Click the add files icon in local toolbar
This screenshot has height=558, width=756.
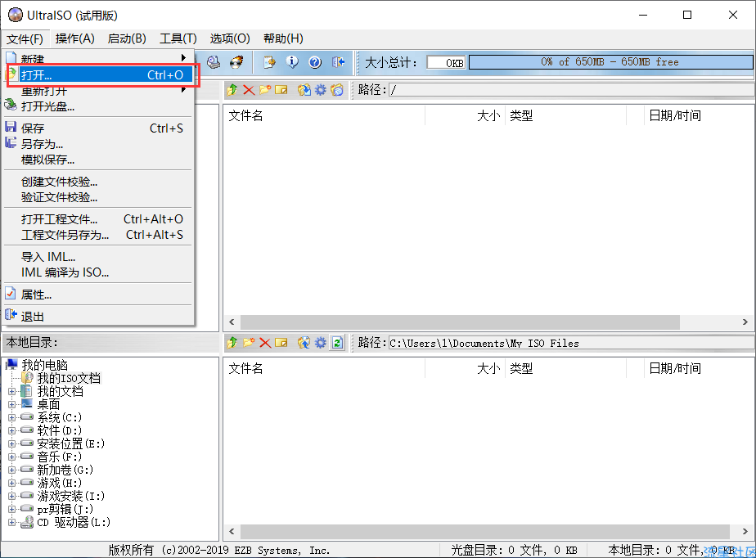click(x=304, y=343)
